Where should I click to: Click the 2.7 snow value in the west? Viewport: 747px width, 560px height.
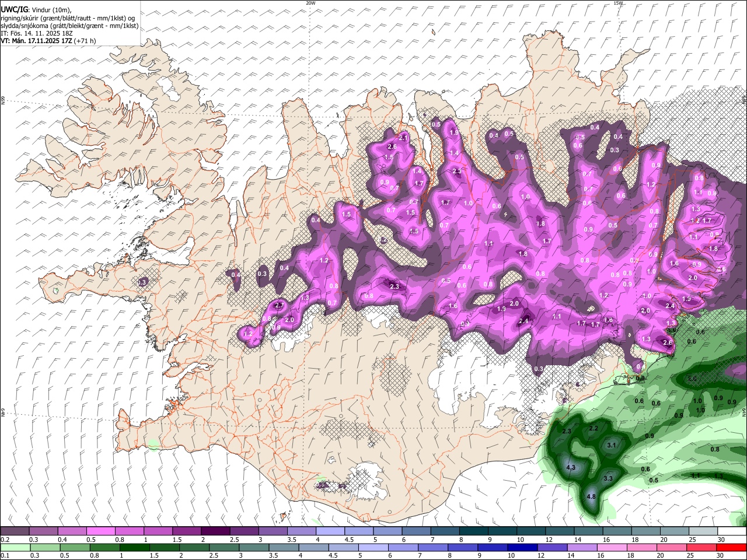click(x=279, y=306)
